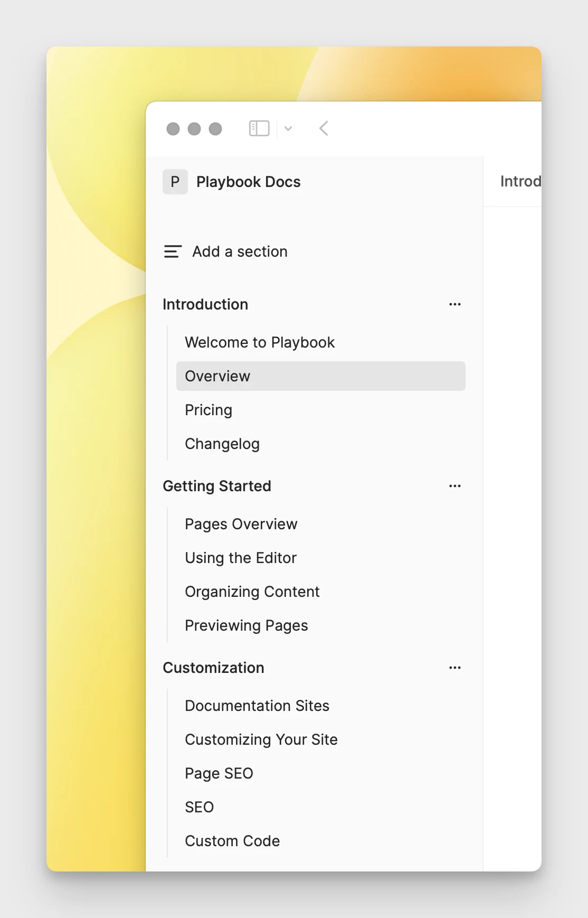Select the Getting Started section header
The height and width of the screenshot is (918, 588).
pos(217,486)
